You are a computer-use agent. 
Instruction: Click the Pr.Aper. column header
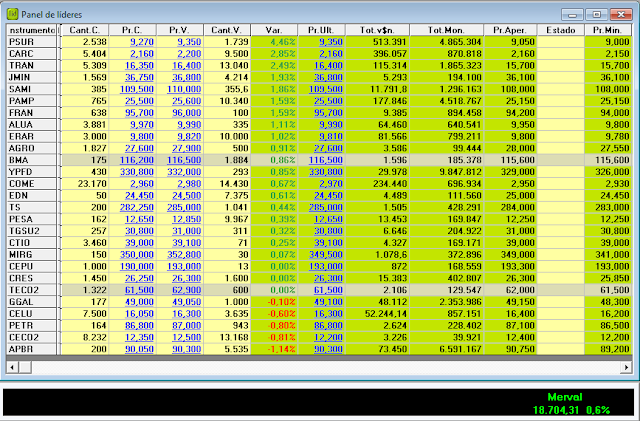point(510,30)
